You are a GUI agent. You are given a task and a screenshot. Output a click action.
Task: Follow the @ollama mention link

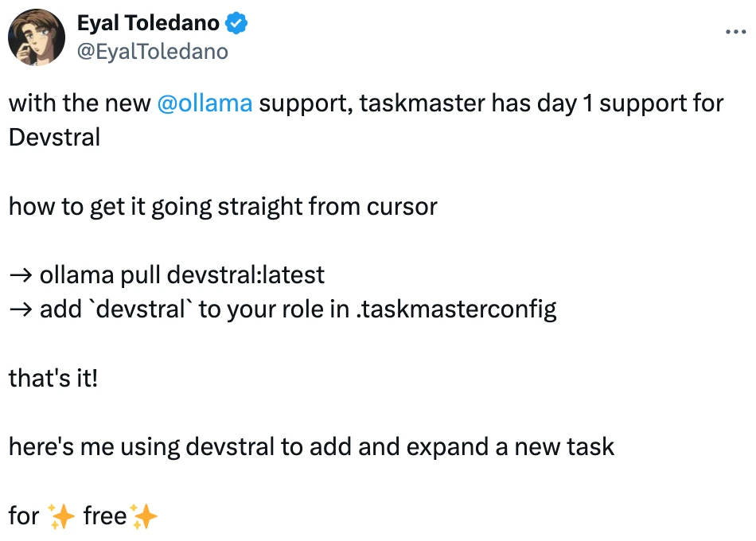[205, 103]
